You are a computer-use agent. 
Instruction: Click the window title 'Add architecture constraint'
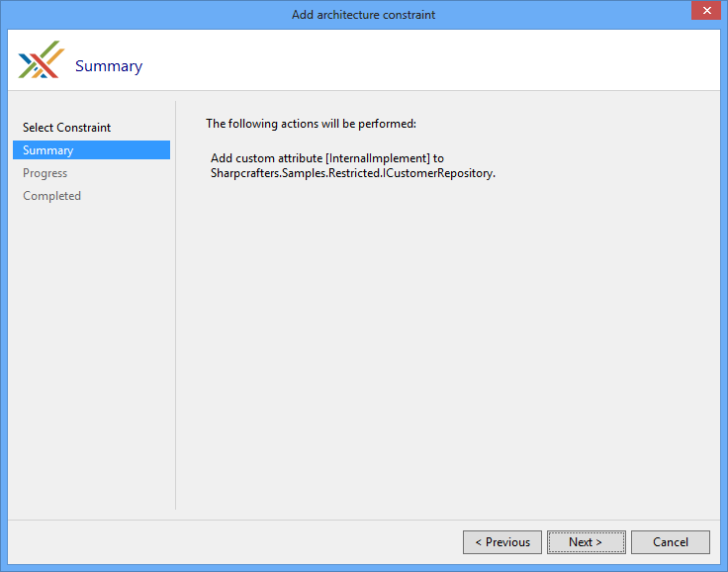click(363, 15)
